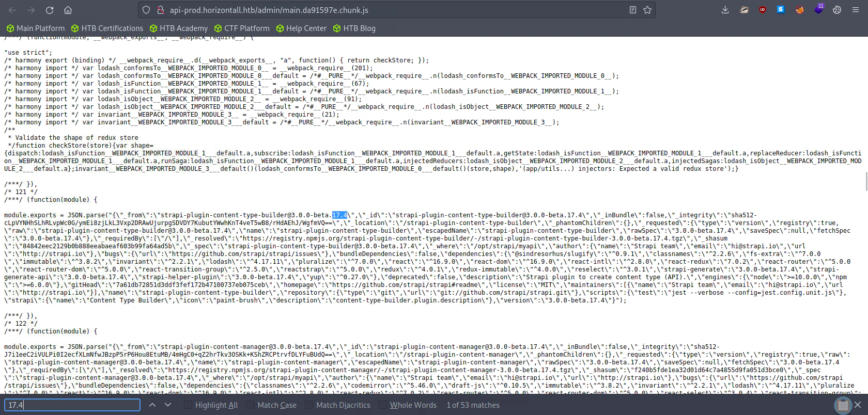Open the tracking protection shield panel

pyautogui.click(x=146, y=10)
